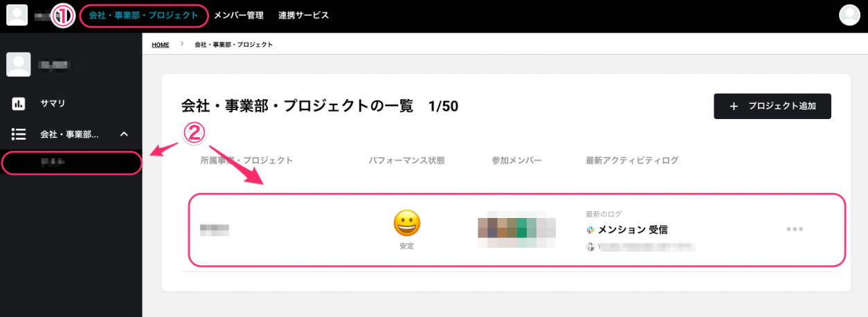Click the plus icon in プロジェクト追加 button
The width and height of the screenshot is (868, 317).
click(734, 107)
